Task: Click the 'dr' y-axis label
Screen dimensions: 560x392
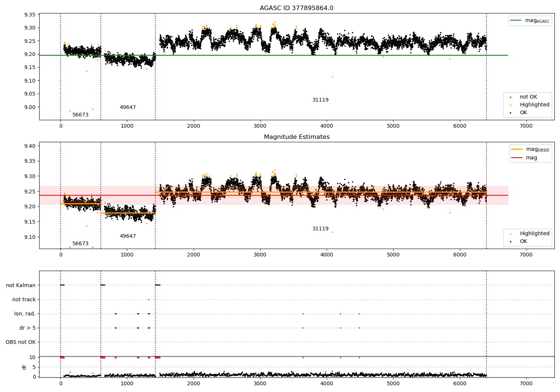Action: pos(24,367)
